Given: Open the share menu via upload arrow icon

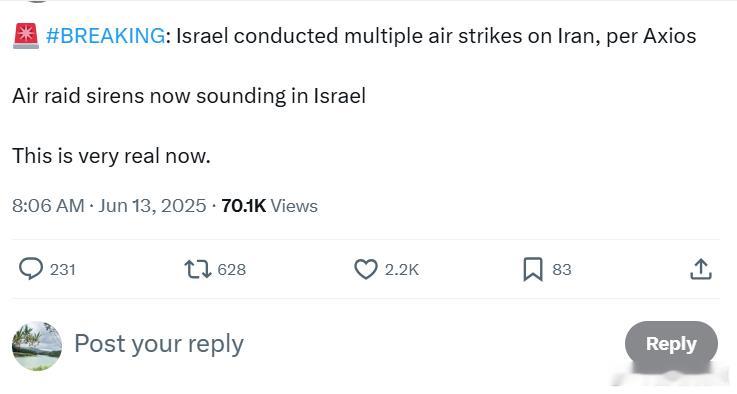Looking at the screenshot, I should tap(701, 269).
